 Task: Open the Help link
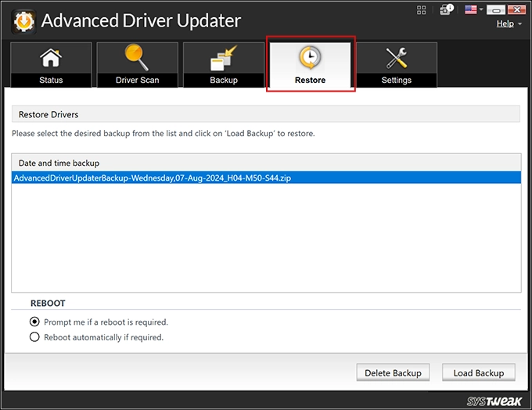(x=505, y=23)
